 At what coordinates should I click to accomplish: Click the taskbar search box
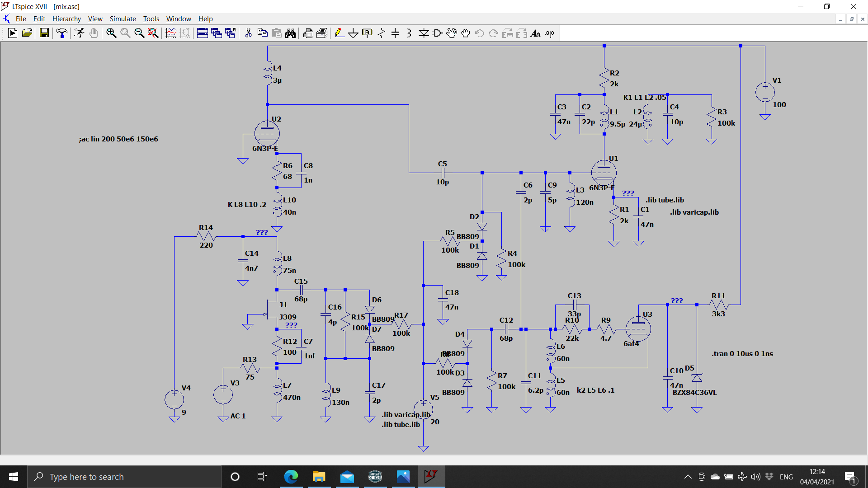[x=124, y=477]
